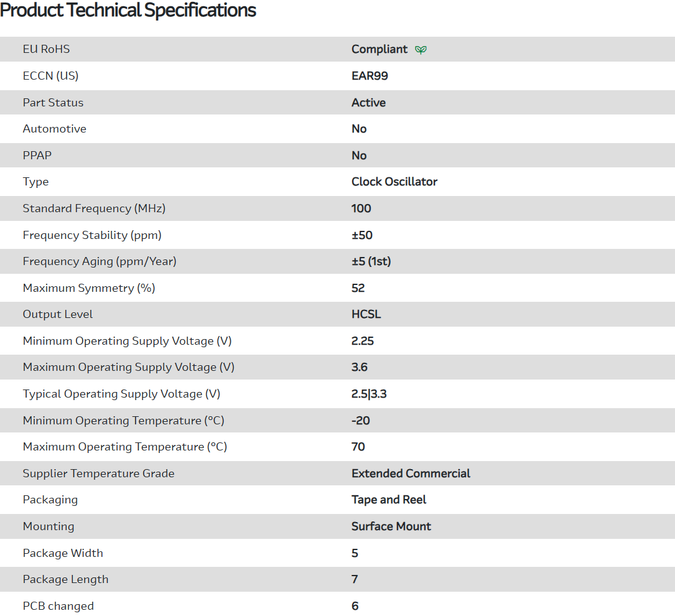Click the HCSL output level value
675x616 pixels.
point(366,314)
